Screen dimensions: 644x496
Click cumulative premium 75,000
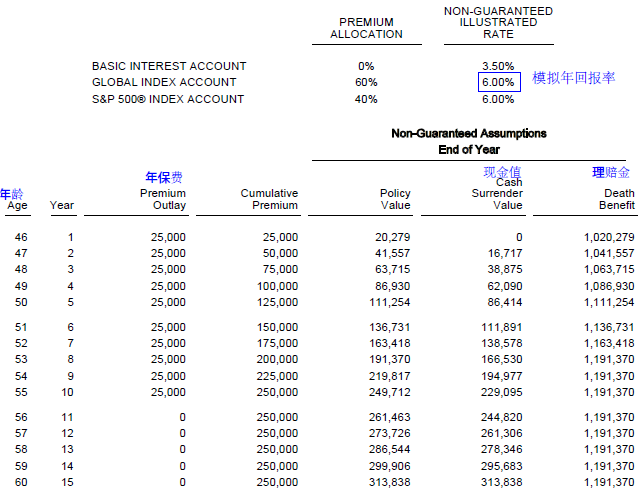280,269
